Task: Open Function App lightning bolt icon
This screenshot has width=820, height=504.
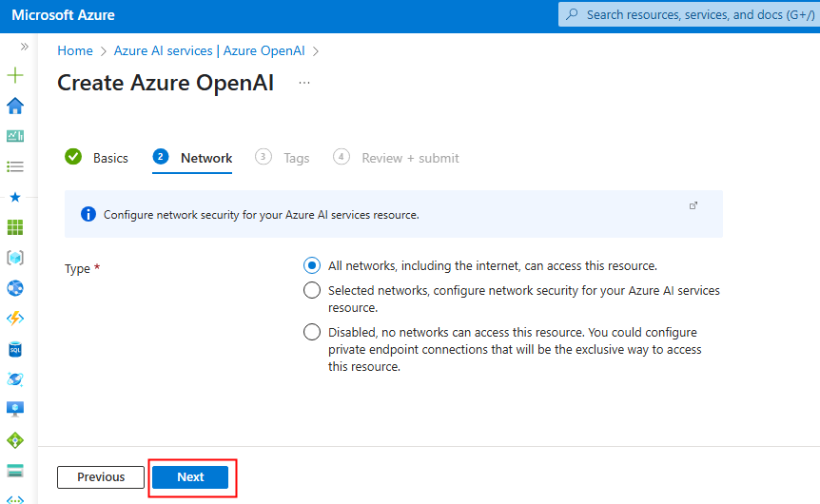Action: [15, 319]
